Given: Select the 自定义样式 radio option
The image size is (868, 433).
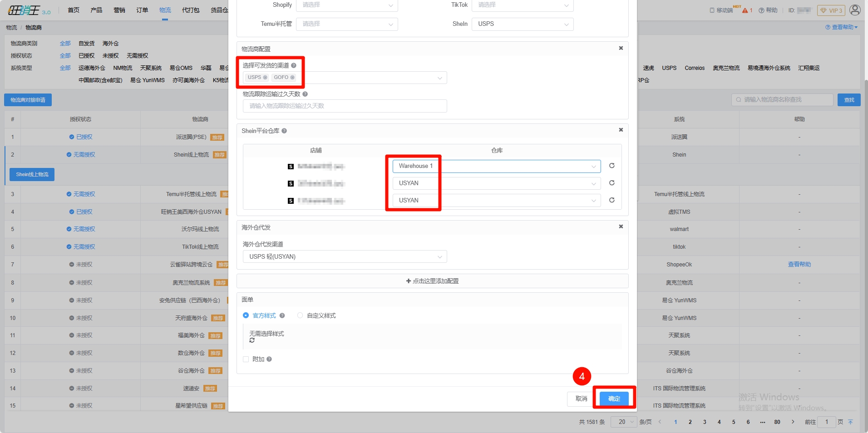Looking at the screenshot, I should pyautogui.click(x=300, y=315).
